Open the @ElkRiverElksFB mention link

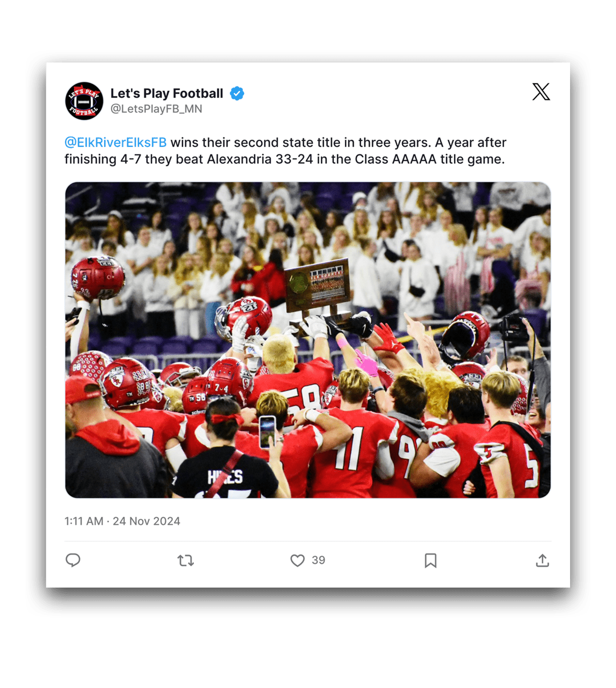(115, 143)
